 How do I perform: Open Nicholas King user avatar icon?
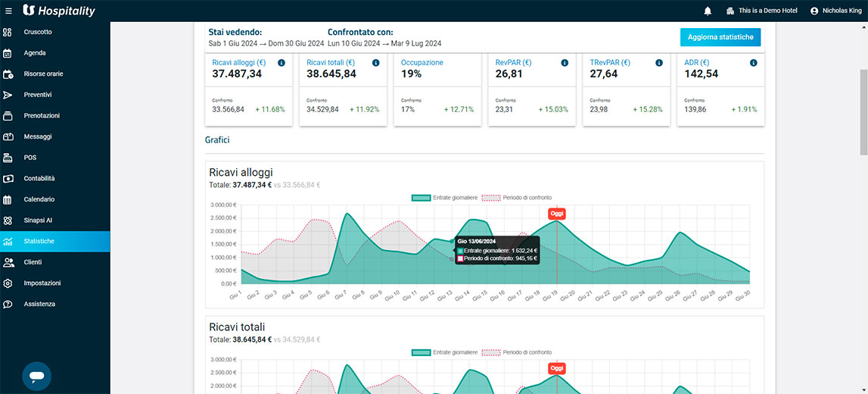coord(814,11)
